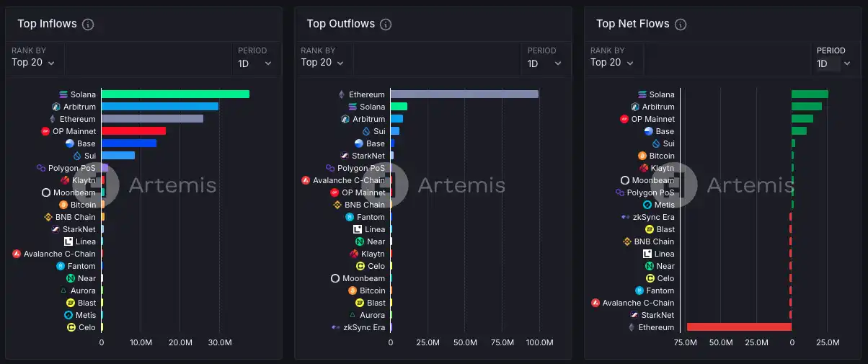Expand Rank By selector in Top Net Flows
This screenshot has height=364, width=868.
pyautogui.click(x=612, y=63)
